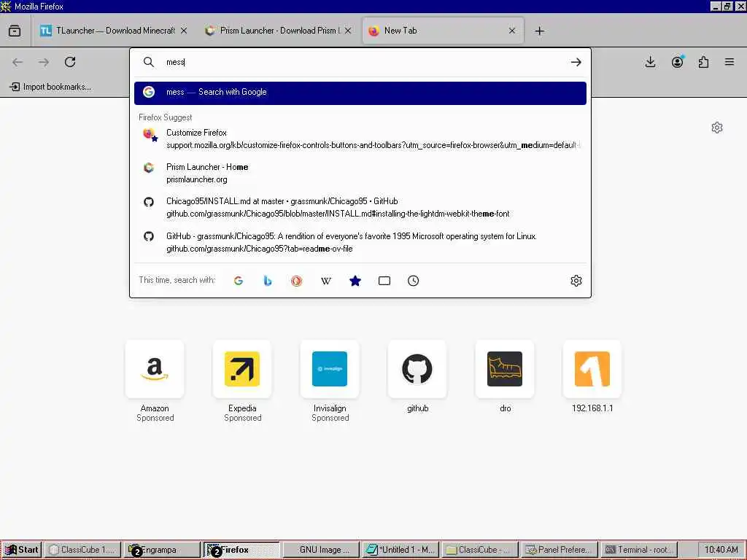
Task: Switch to TLauncher Download Minecraft tab
Action: tap(114, 31)
